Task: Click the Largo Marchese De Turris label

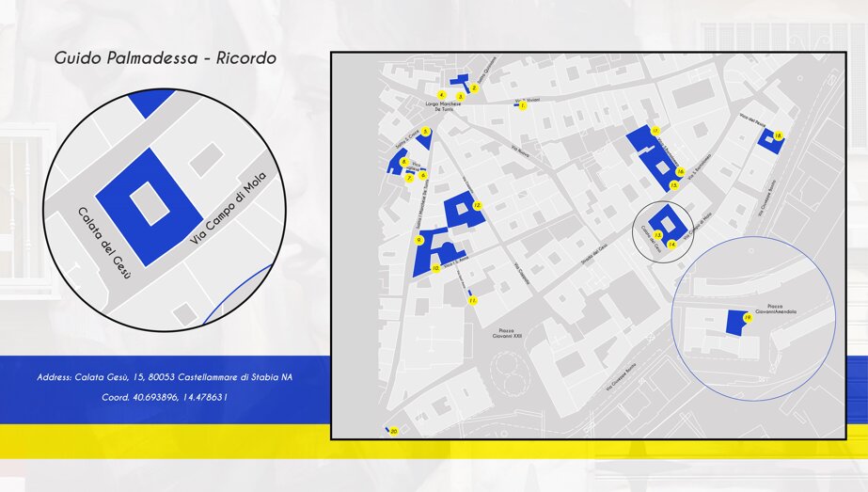Action: [443, 107]
